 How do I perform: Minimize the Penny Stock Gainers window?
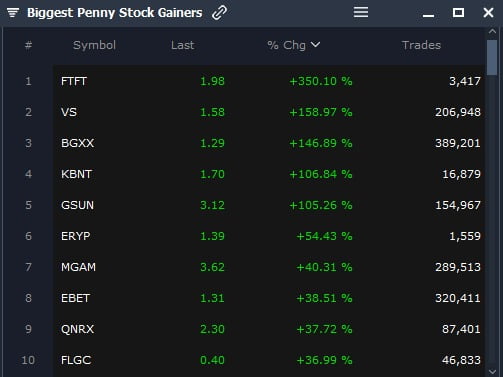pyautogui.click(x=428, y=15)
